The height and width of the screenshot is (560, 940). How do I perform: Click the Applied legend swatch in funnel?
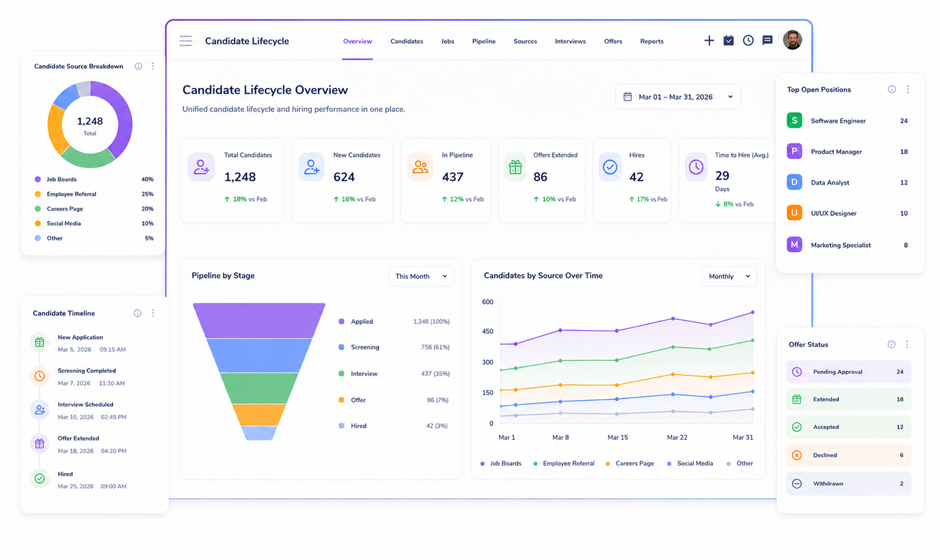tap(341, 322)
